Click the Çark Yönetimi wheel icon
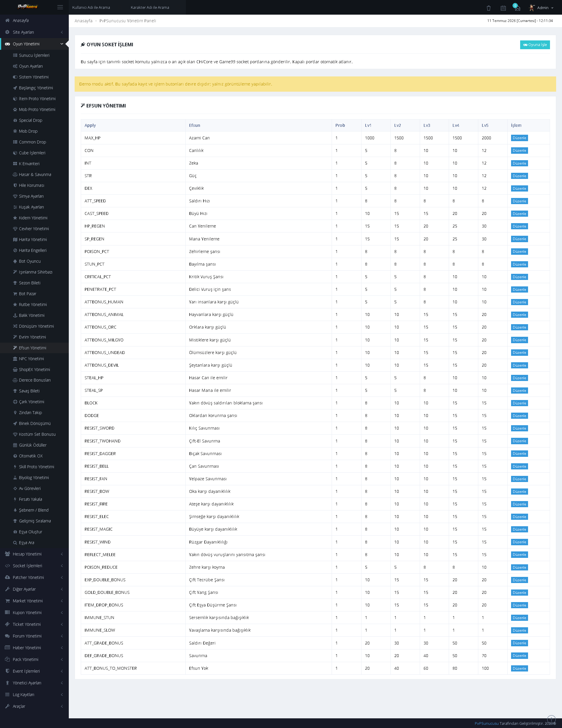 coord(15,402)
